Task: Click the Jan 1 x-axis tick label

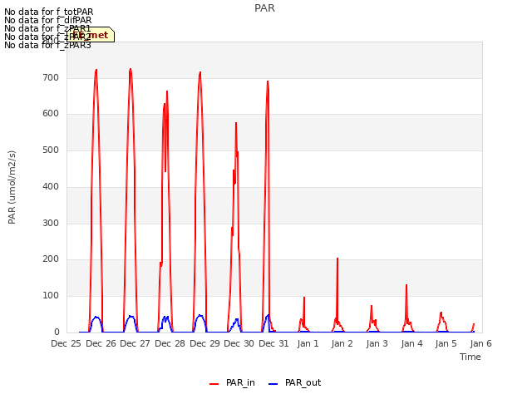Action: (308, 343)
